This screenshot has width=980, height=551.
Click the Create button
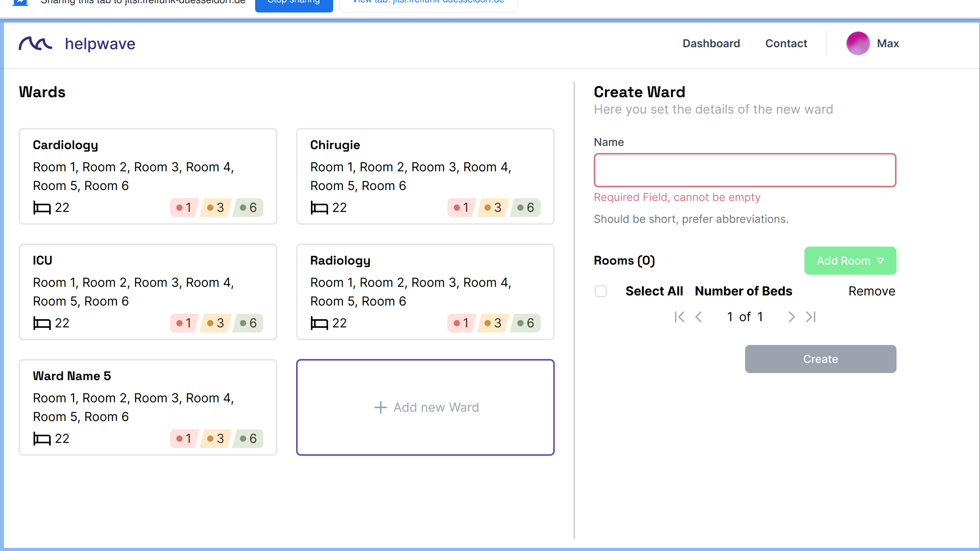820,359
